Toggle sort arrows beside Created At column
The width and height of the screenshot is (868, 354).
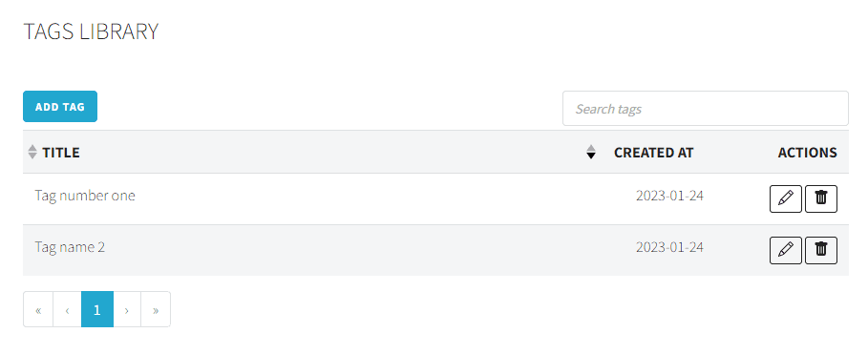591,152
